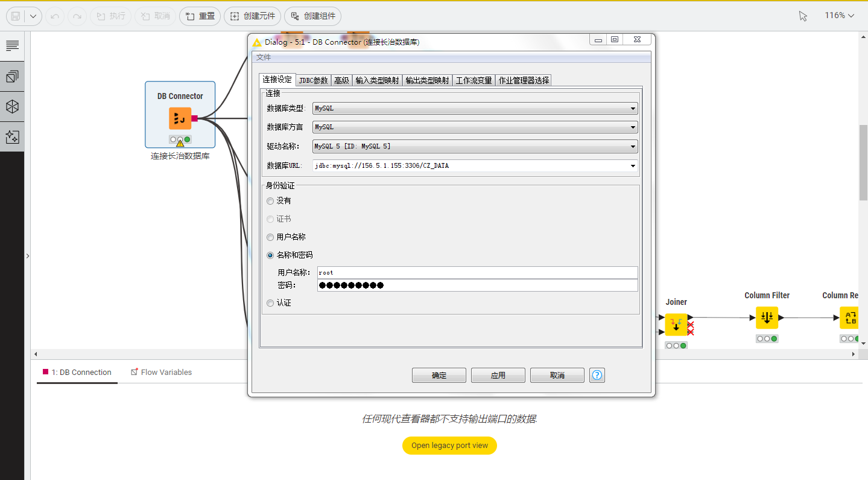The image size is (868, 480).
Task: Click the Column Filter node icon
Action: (767, 318)
